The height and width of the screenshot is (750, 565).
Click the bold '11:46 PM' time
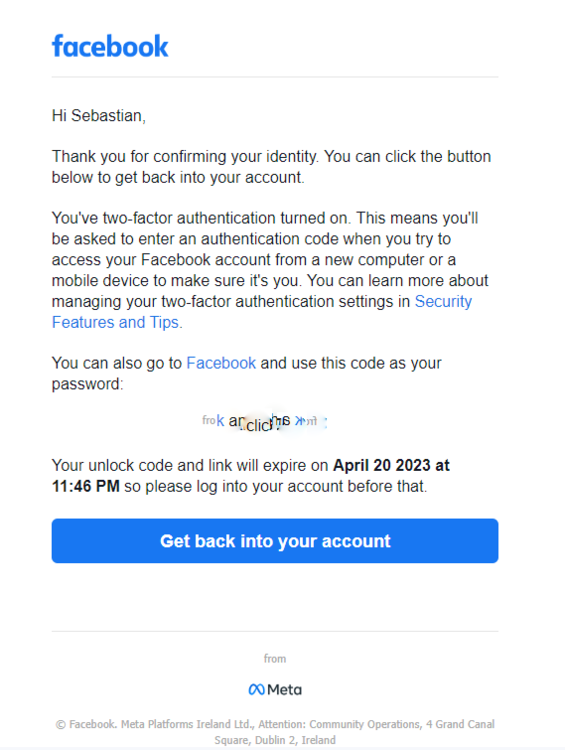[x=86, y=486]
